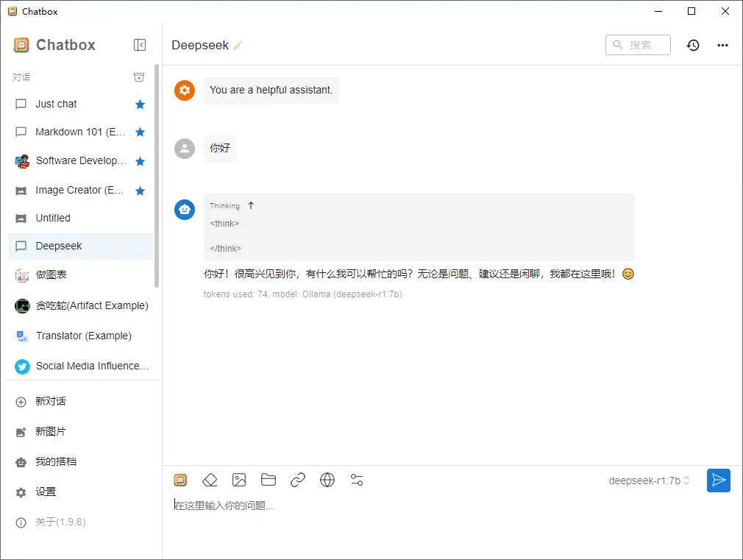Image resolution: width=743 pixels, height=560 pixels.
Task: Open the Social Media Influencer conversation
Action: 81,366
